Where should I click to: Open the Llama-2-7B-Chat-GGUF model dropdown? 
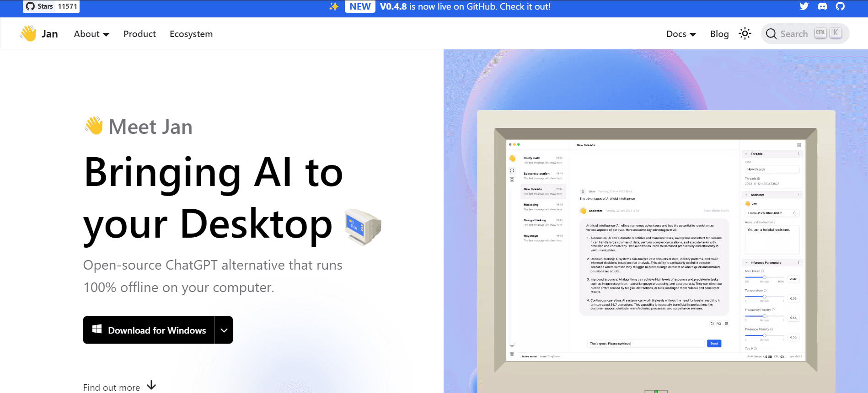click(x=772, y=213)
